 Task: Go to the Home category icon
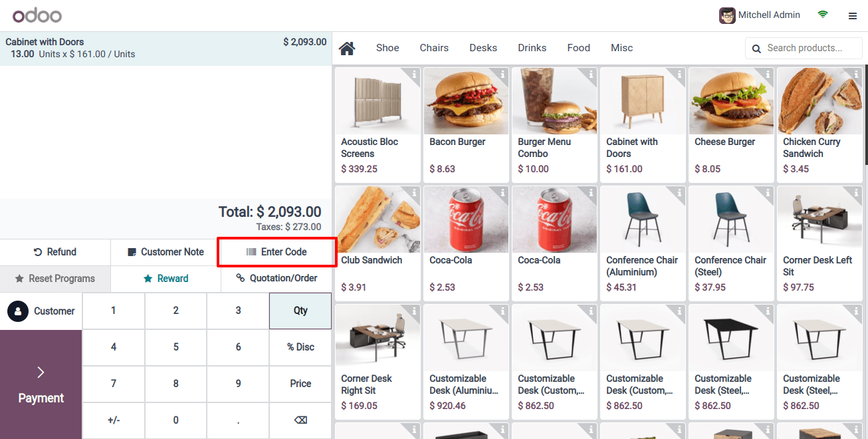click(x=347, y=48)
